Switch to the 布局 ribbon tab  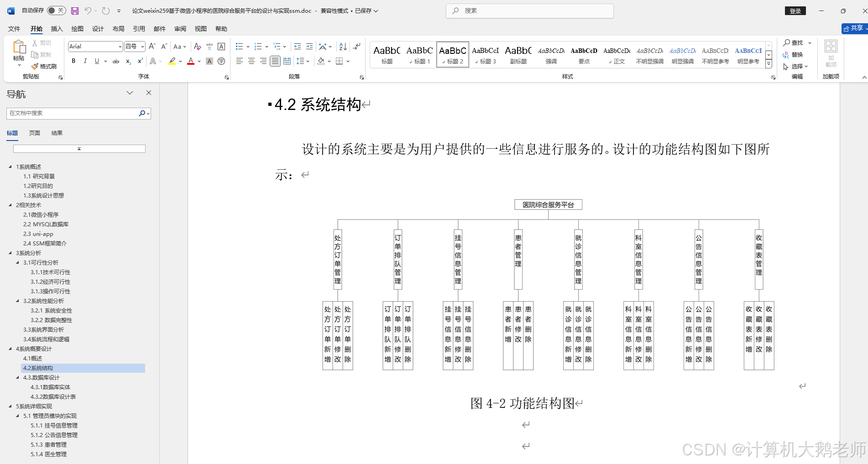(118, 29)
